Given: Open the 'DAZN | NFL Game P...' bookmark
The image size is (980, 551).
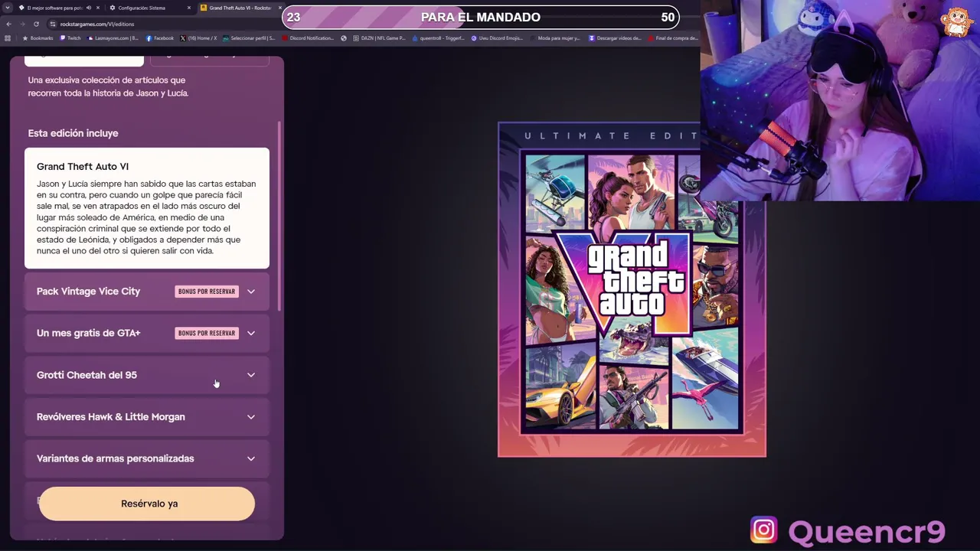Looking at the screenshot, I should point(379,38).
